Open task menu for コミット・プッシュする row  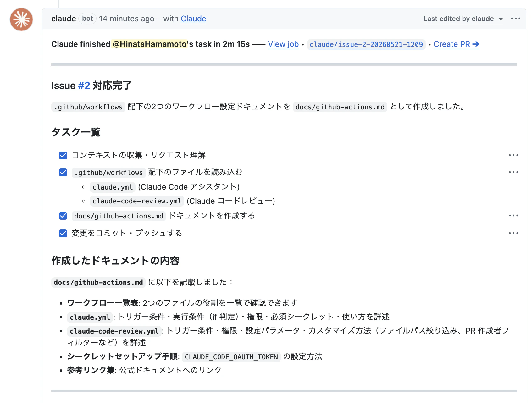(513, 233)
